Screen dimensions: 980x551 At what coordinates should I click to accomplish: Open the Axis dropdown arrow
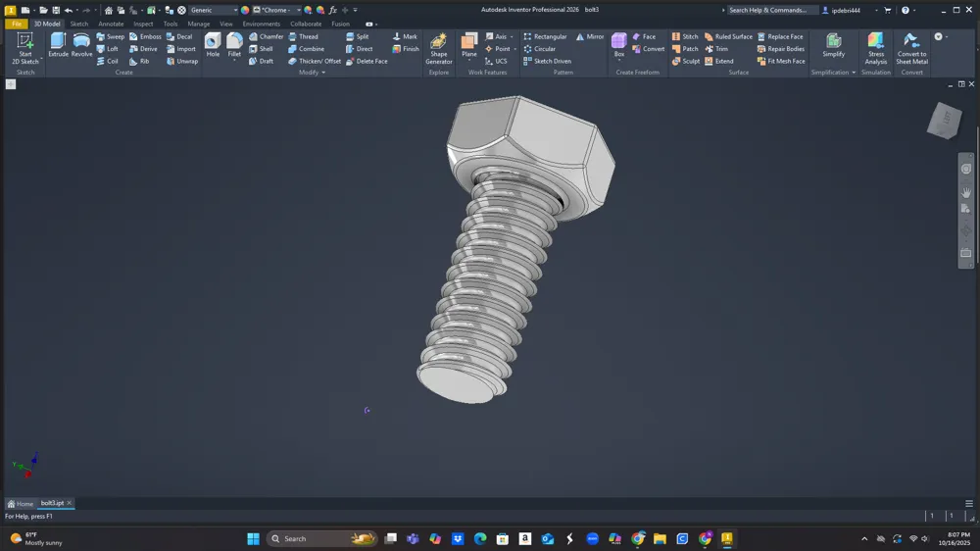pos(512,37)
